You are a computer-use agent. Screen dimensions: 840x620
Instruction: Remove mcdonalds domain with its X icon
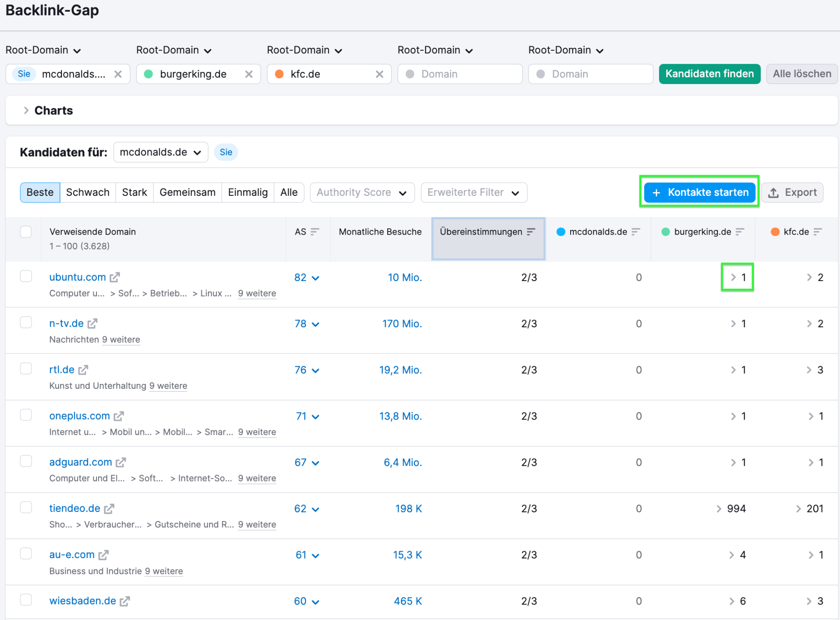coord(118,74)
